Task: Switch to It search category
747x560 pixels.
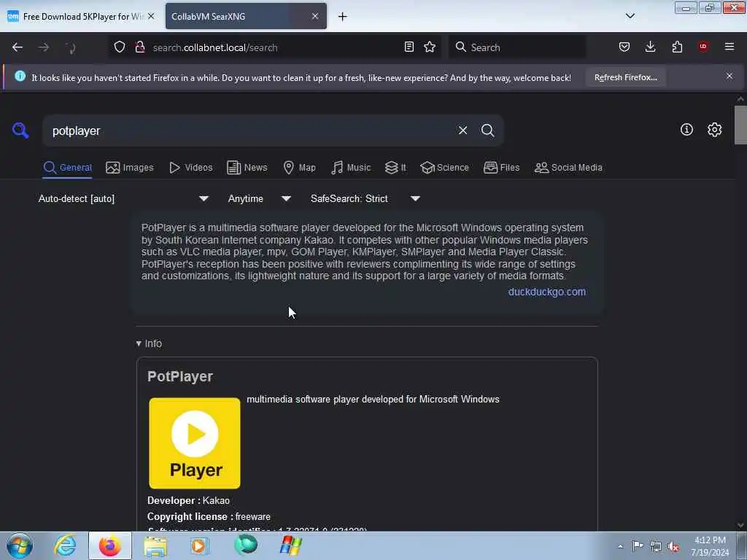Action: [x=395, y=168]
